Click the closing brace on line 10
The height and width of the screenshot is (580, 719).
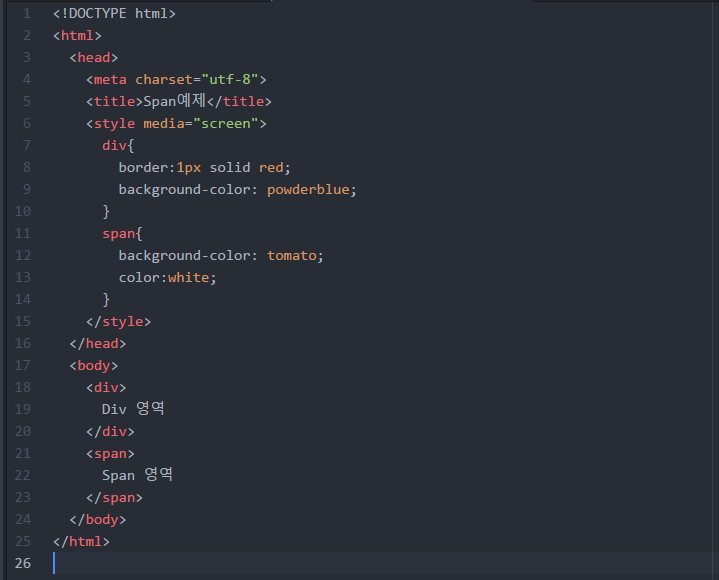click(106, 211)
